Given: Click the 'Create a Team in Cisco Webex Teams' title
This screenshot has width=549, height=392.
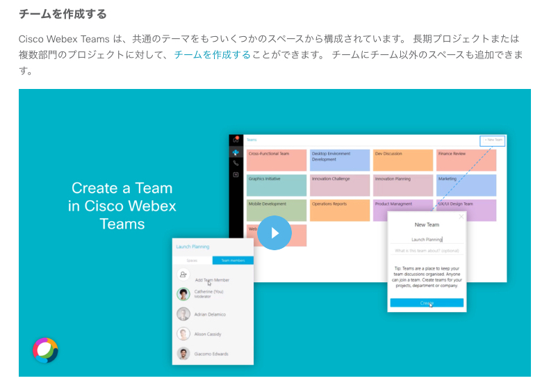Looking at the screenshot, I should 122,206.
